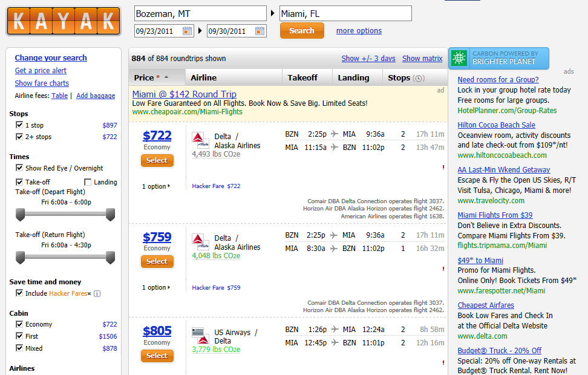Open Hilton Cocoa Beach Sale ad

[496, 125]
